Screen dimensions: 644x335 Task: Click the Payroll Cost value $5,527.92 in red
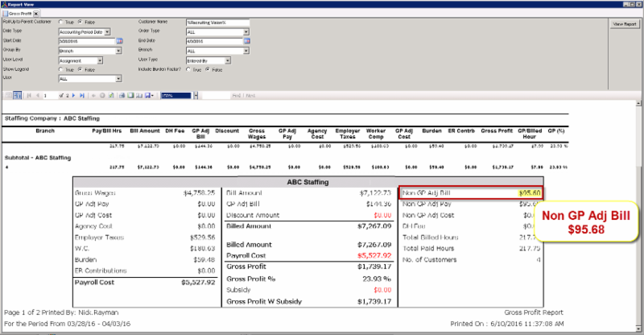click(374, 255)
